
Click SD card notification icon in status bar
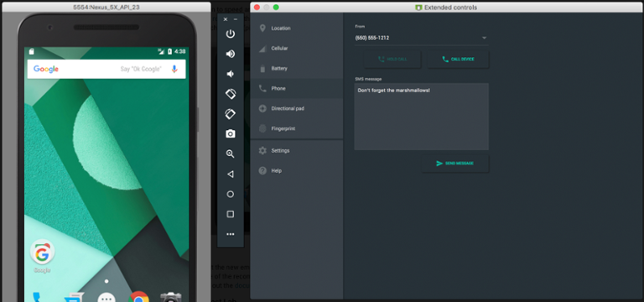(32, 51)
